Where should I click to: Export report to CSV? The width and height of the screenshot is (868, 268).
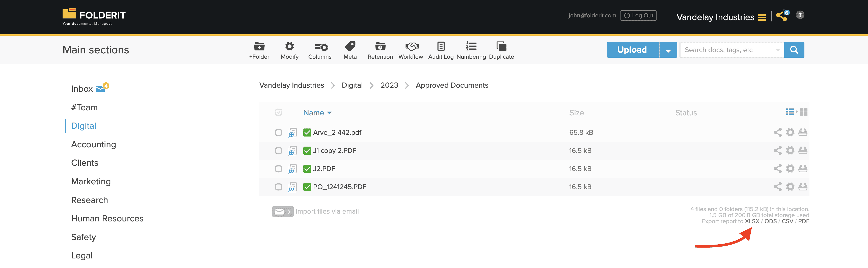coord(787,221)
